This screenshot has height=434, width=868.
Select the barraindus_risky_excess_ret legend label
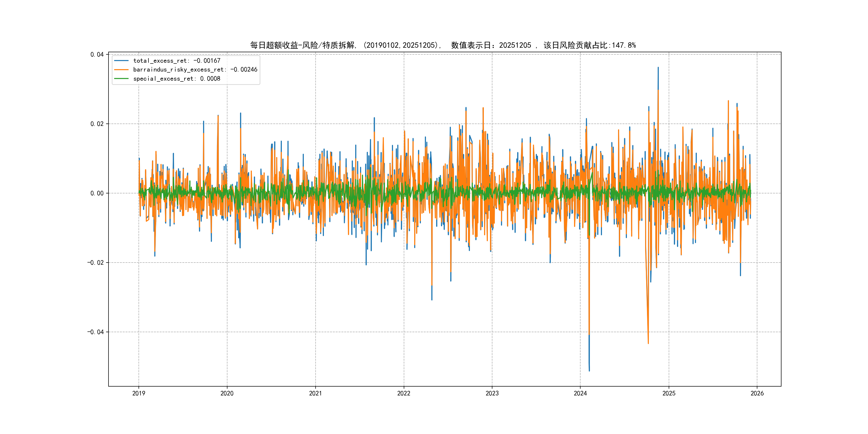[x=195, y=70]
